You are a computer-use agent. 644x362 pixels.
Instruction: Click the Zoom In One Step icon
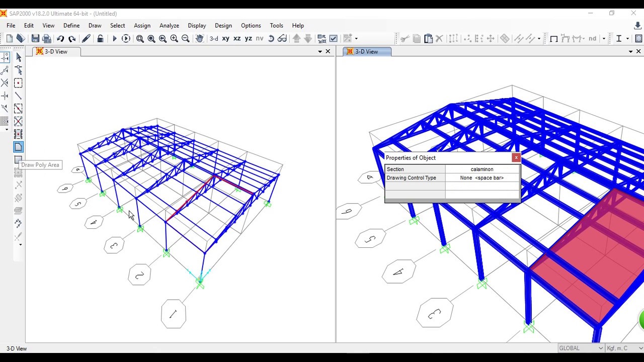coord(174,39)
